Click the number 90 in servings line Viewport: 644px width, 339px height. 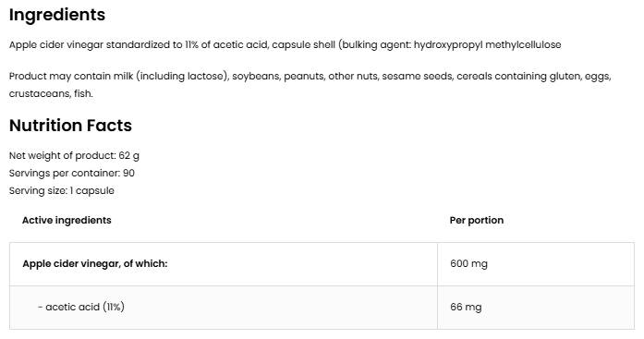point(128,173)
